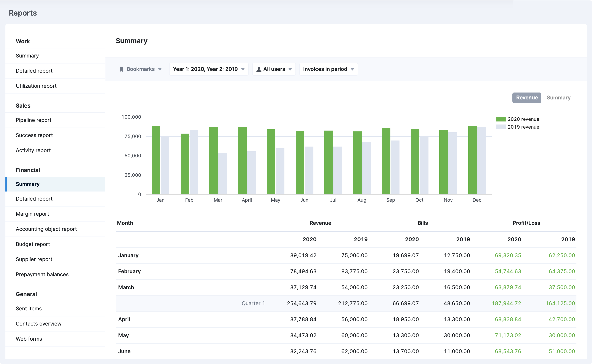This screenshot has height=364, width=592.
Task: Click February 2019 revenue 83,775.00
Action: coord(354,271)
